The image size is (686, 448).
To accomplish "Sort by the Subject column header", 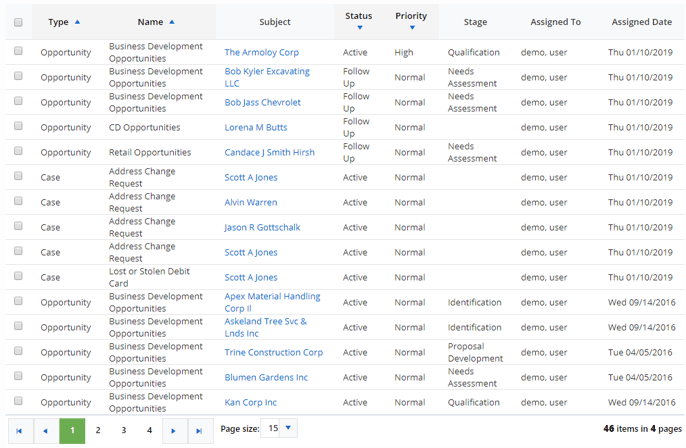I will (x=275, y=22).
